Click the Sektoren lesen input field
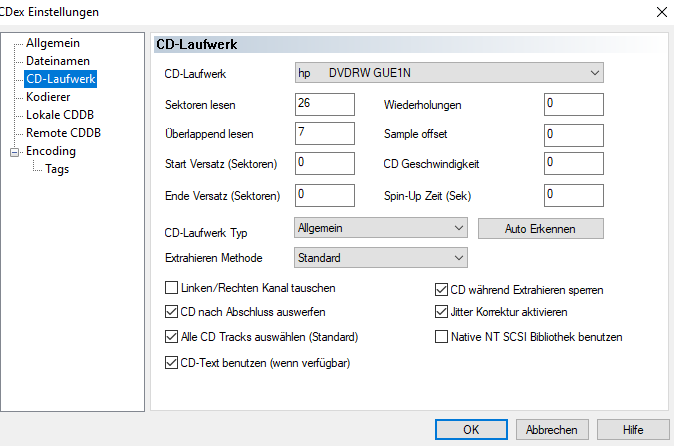The image size is (674, 446). 325,104
